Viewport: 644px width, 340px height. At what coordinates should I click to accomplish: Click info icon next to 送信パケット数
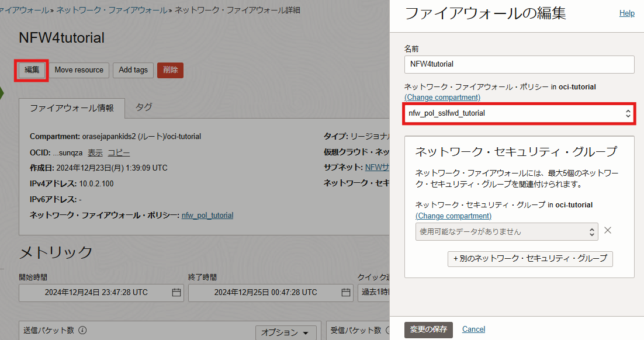[82, 330]
